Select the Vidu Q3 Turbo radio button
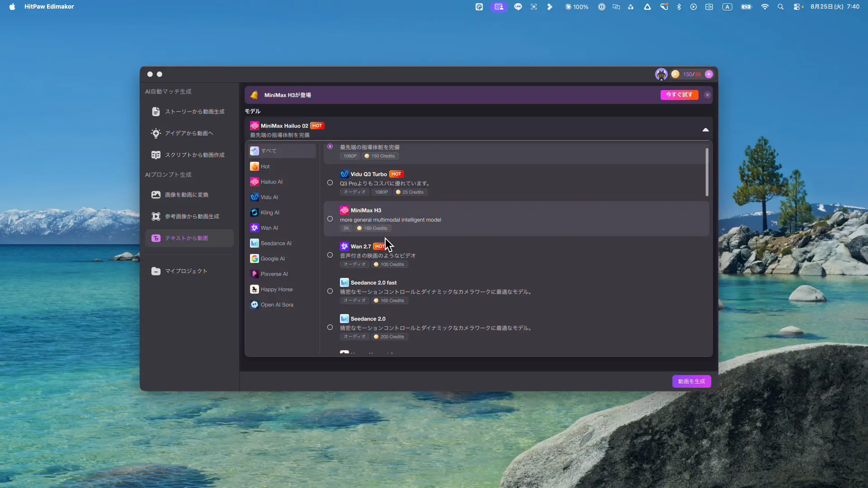 tap(330, 183)
